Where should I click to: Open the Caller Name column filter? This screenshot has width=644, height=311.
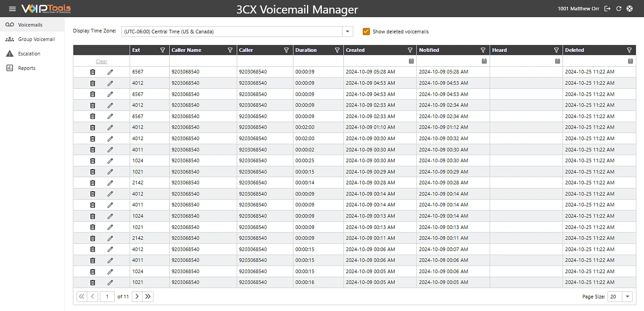[230, 50]
